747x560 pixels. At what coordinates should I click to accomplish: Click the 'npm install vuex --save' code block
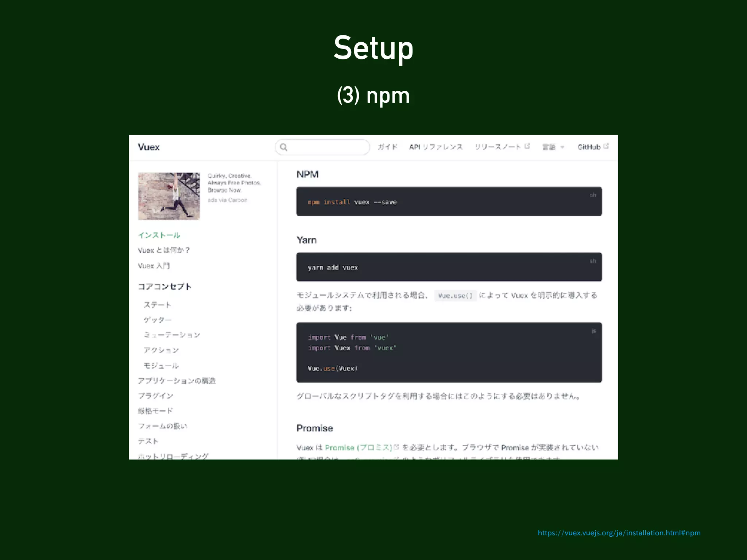point(449,201)
